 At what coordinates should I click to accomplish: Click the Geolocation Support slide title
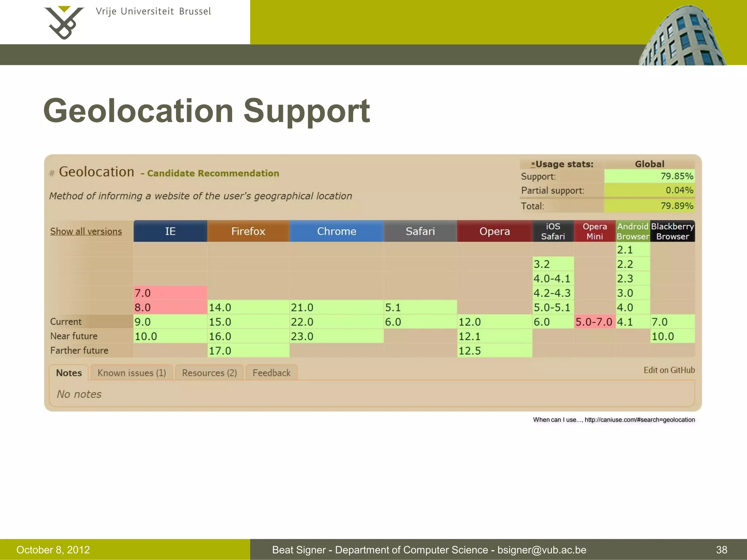pyautogui.click(x=207, y=111)
